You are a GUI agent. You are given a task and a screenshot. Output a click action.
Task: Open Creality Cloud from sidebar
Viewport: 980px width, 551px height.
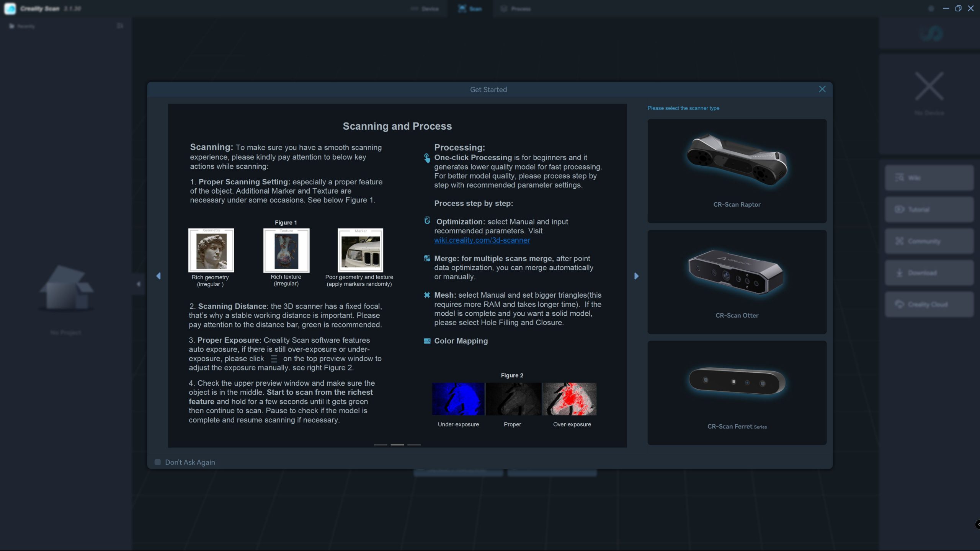click(929, 305)
